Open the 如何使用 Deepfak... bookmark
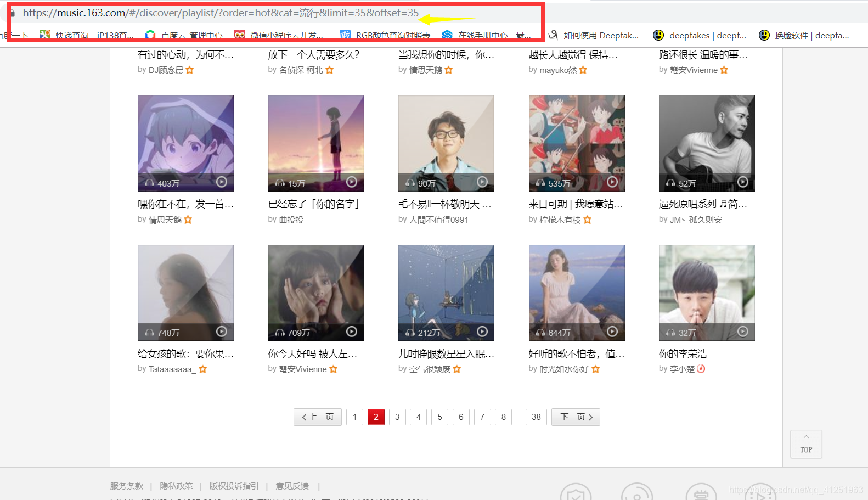This screenshot has width=868, height=500. pos(594,35)
